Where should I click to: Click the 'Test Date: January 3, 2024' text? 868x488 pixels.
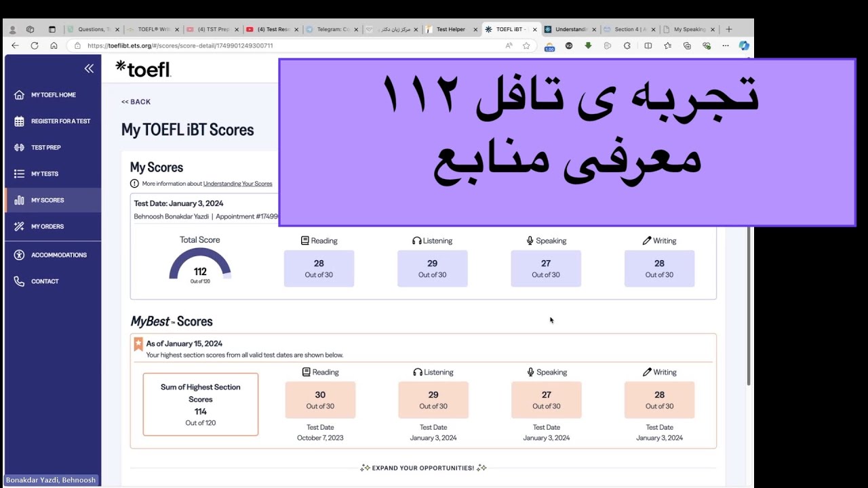coord(178,203)
